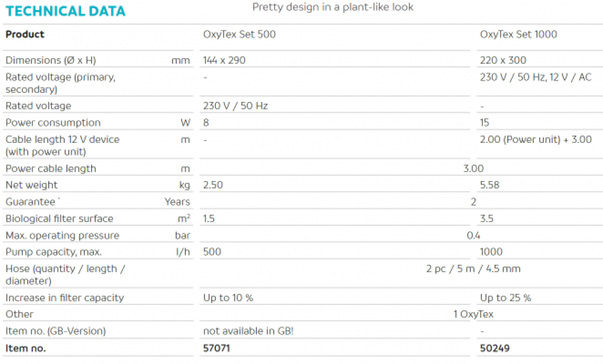Click the 144 x 290 dimensions value
The width and height of the screenshot is (603, 364).
tap(224, 60)
